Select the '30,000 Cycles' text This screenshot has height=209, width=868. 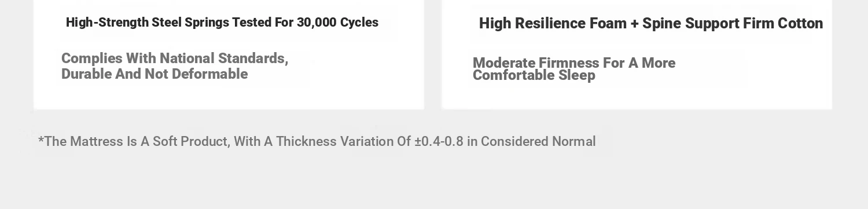click(x=337, y=23)
